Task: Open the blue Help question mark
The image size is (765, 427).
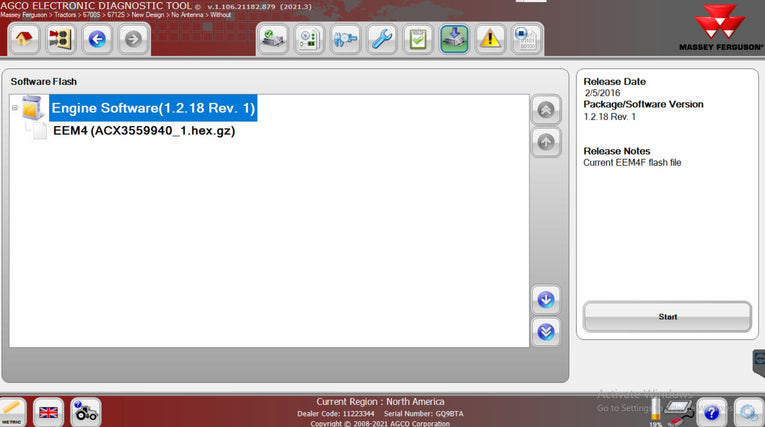Action: [711, 411]
